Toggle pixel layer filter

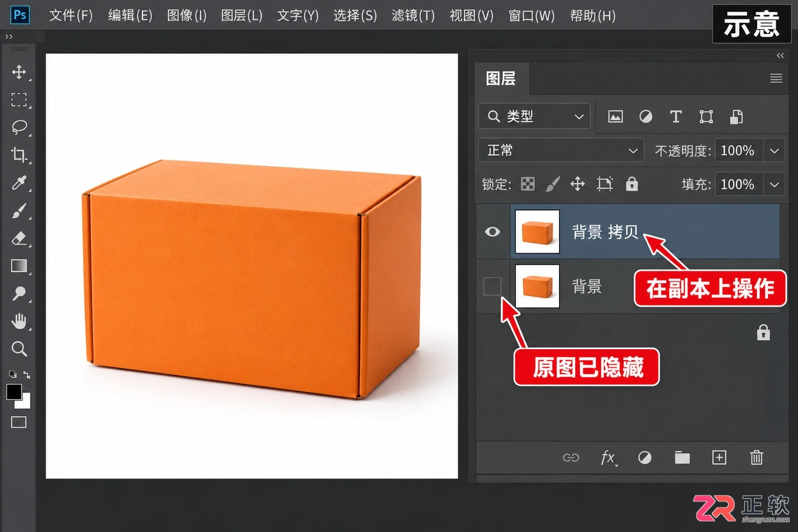point(615,117)
